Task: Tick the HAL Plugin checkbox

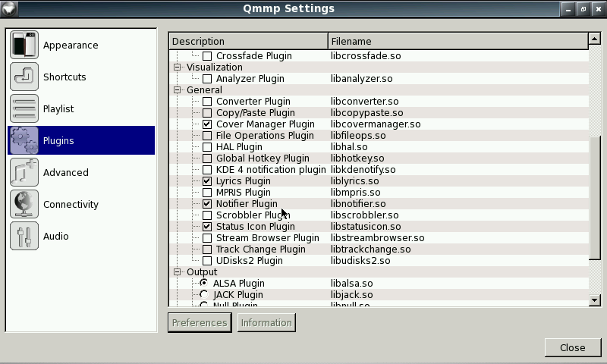Action: click(207, 147)
